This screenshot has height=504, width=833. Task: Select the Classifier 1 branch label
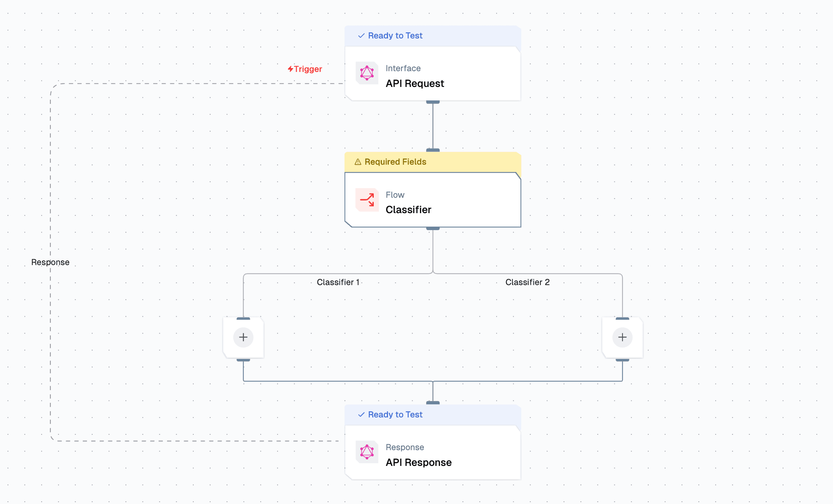[338, 282]
